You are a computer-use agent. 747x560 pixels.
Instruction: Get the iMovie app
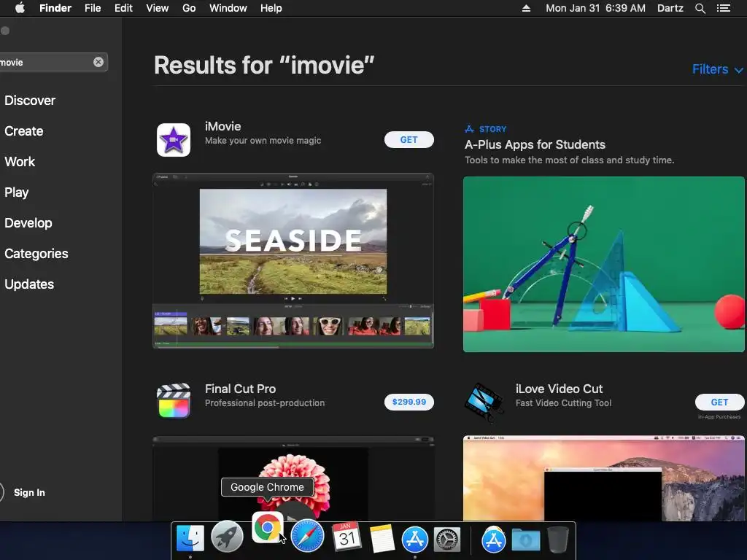click(x=409, y=139)
